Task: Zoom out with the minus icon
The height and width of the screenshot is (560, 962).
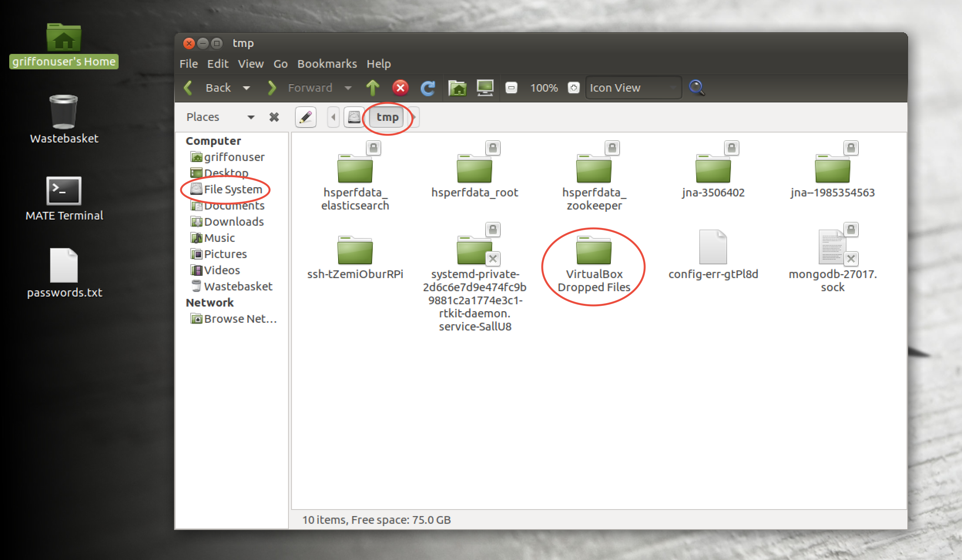Action: point(511,88)
